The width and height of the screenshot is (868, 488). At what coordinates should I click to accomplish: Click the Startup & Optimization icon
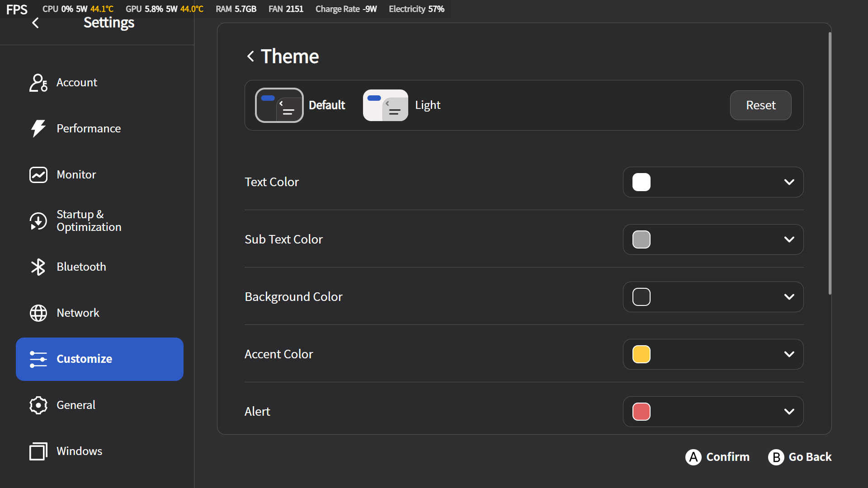pyautogui.click(x=38, y=221)
